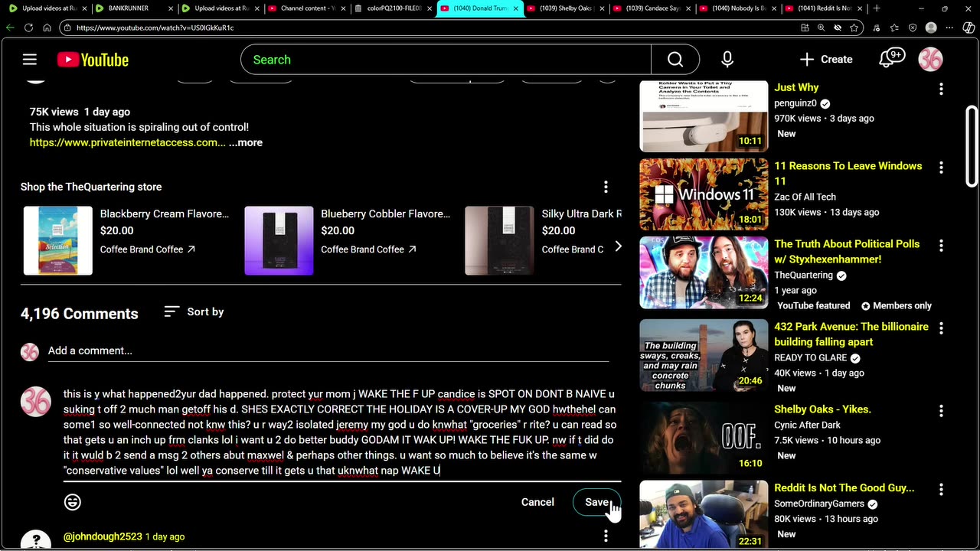
Task: Open account avatar menu in YouTube header
Action: pos(930,59)
